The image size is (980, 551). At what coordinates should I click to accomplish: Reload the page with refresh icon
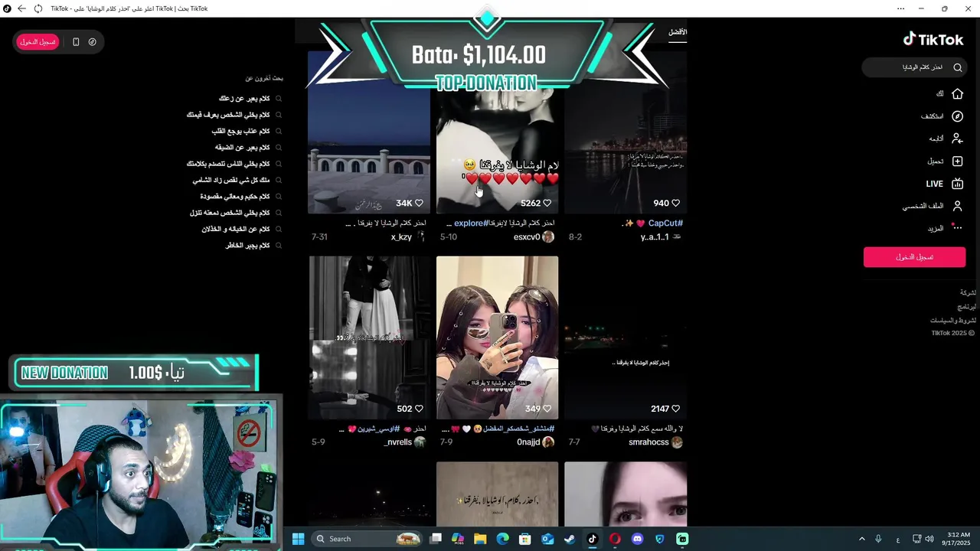[38, 8]
